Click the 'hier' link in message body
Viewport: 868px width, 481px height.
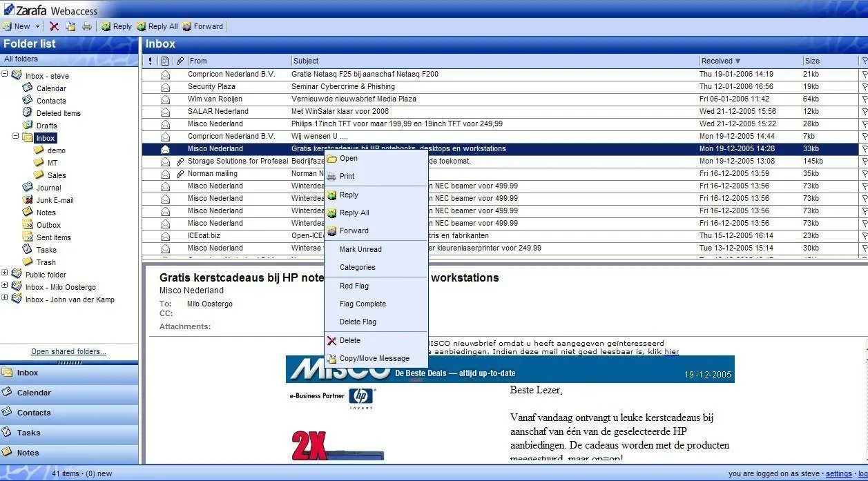672,351
